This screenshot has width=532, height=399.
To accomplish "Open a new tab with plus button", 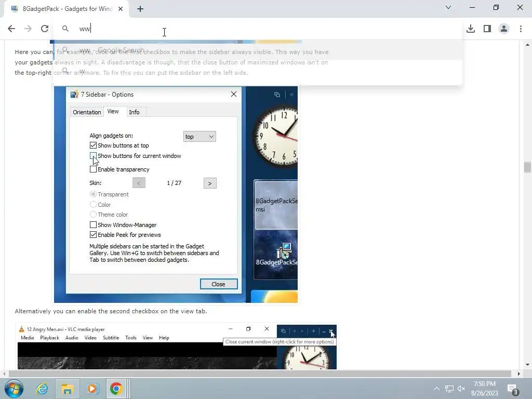I will pyautogui.click(x=140, y=9).
